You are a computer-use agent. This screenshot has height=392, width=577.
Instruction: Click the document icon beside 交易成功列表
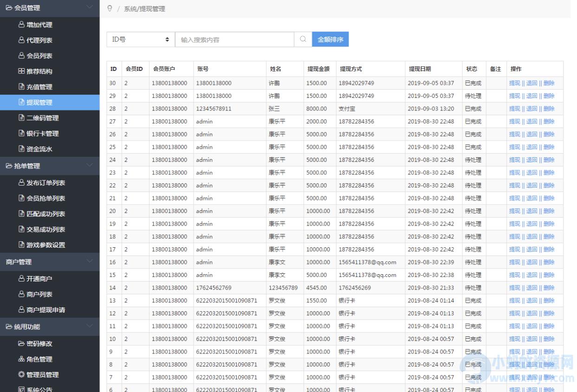click(x=21, y=229)
